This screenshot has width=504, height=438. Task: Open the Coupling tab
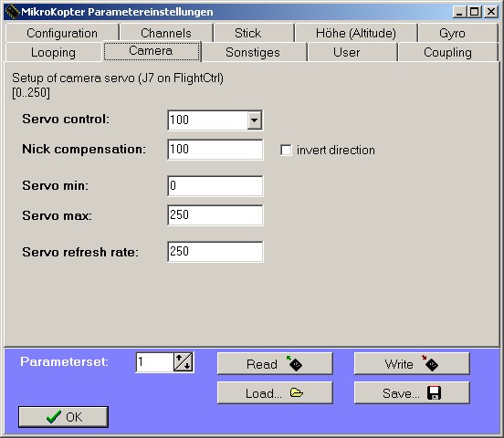pyautogui.click(x=447, y=52)
